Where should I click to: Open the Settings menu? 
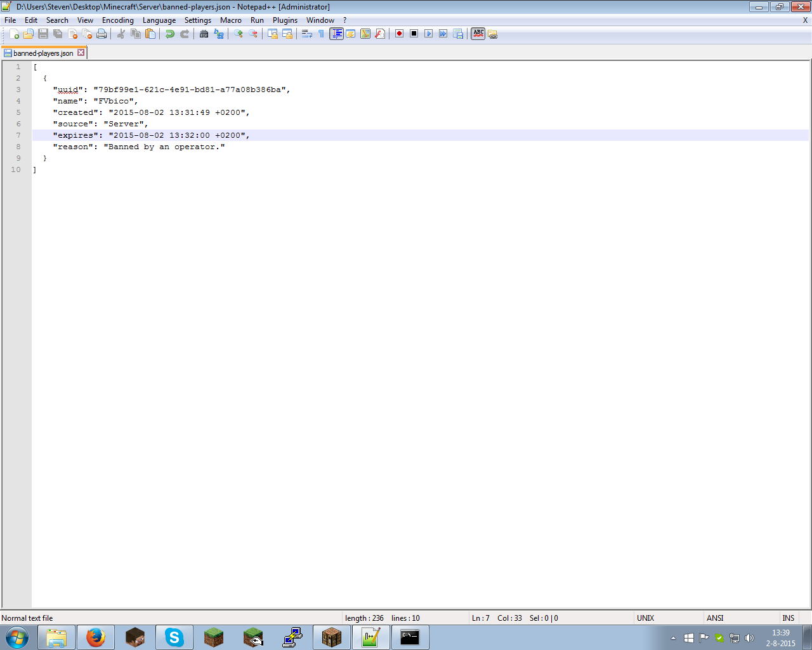[198, 20]
